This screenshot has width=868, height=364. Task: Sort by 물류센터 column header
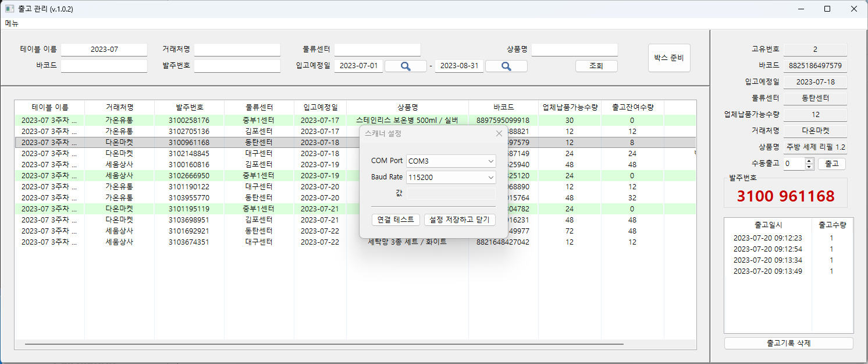(259, 108)
